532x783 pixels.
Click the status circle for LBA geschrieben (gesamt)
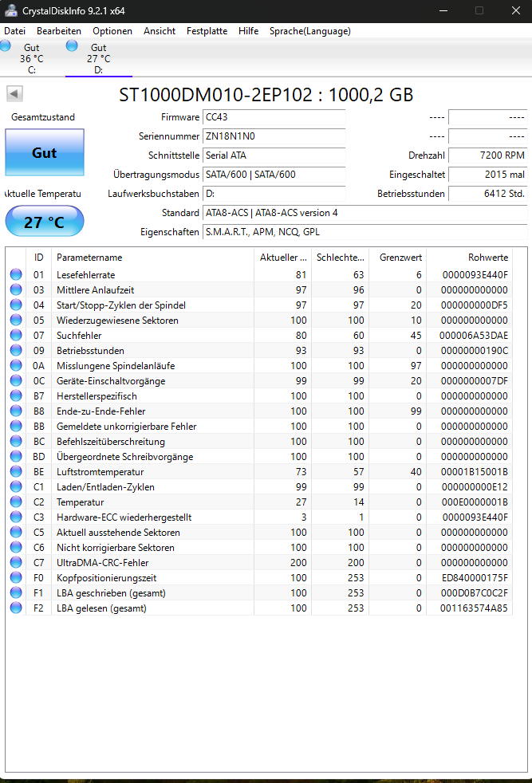click(x=16, y=592)
